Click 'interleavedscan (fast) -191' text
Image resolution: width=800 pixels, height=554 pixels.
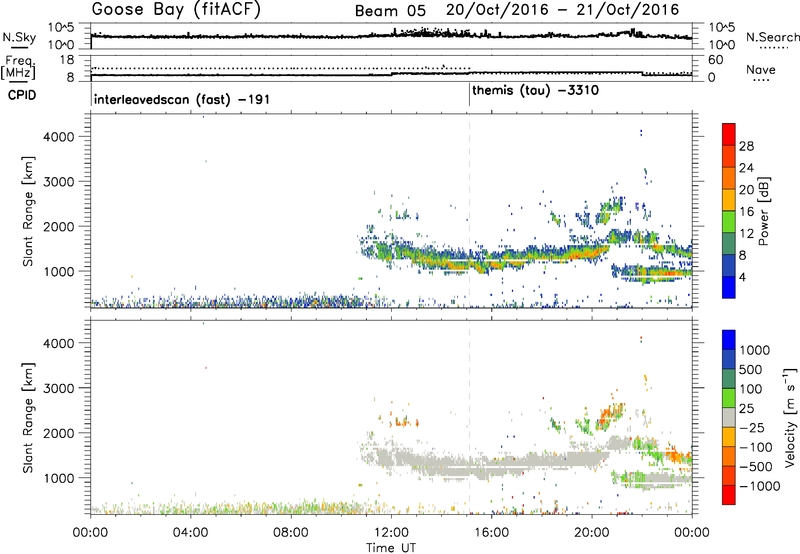pyautogui.click(x=182, y=99)
